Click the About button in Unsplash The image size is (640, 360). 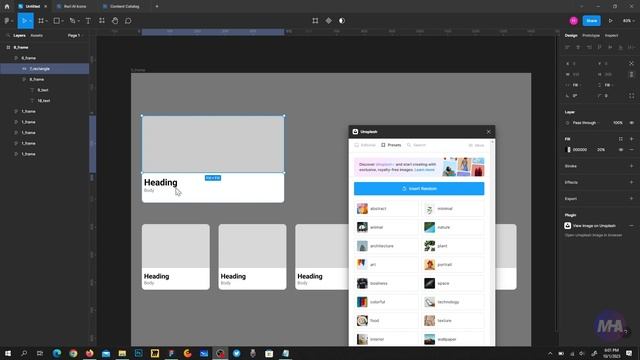[x=476, y=145]
